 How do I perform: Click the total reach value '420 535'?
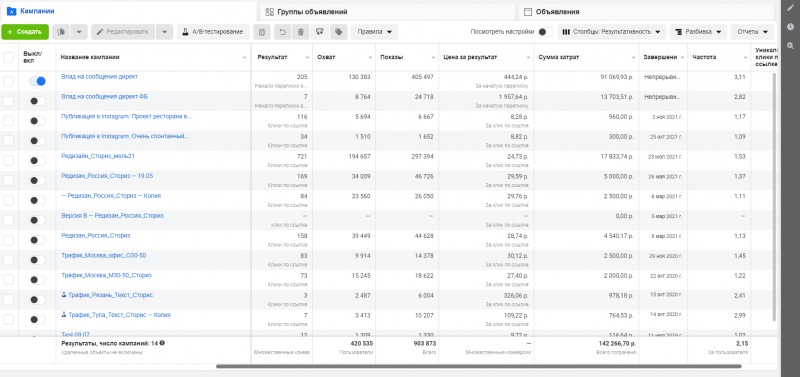click(361, 343)
